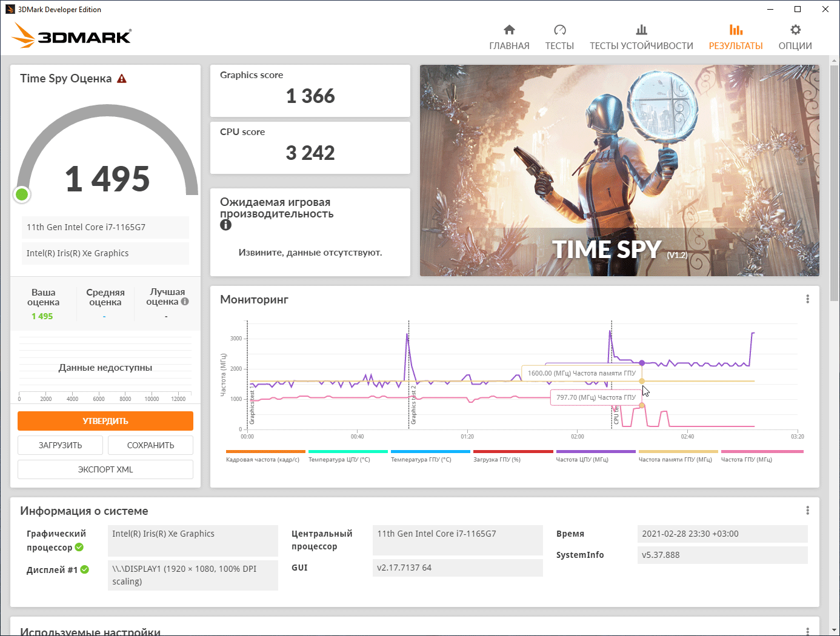Click the gauge icon above ТЕСТЫ
The width and height of the screenshot is (840, 636).
pyautogui.click(x=559, y=30)
